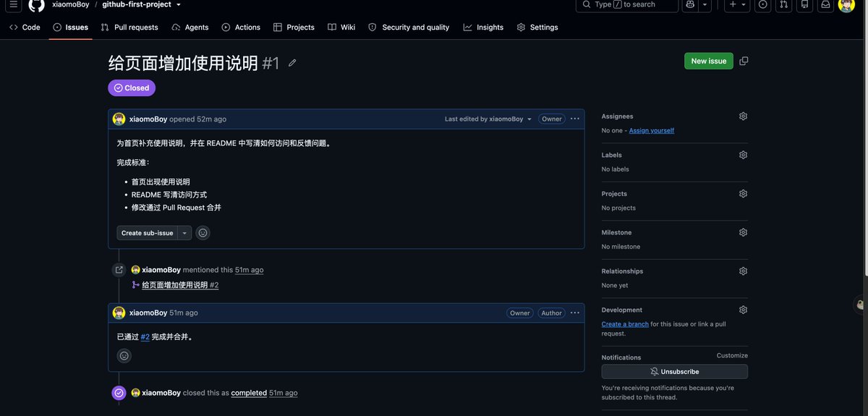
Task: Open the repositories icon in header
Action: (804, 4)
